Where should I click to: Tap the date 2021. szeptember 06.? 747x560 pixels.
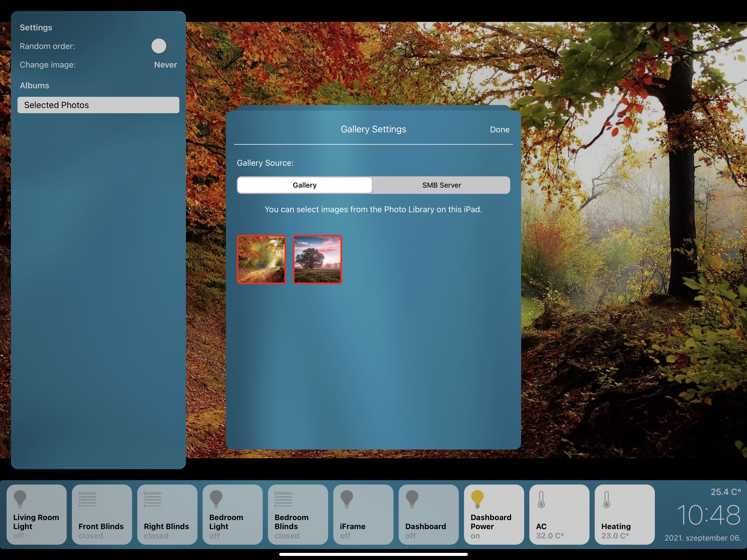point(702,538)
